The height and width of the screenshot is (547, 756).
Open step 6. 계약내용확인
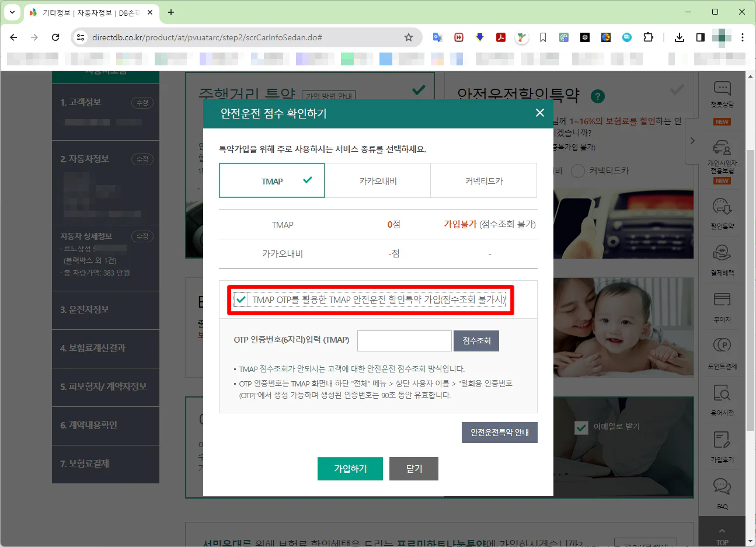tap(106, 426)
